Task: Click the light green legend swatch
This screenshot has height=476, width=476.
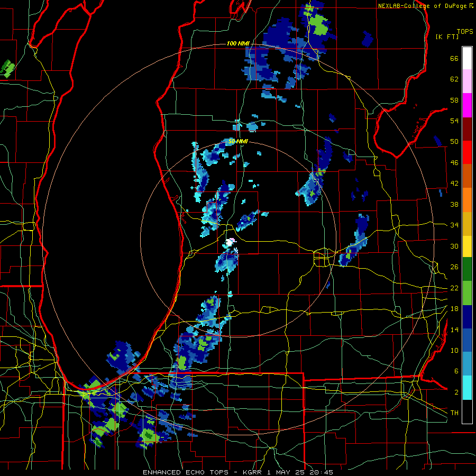Action: (x=467, y=293)
